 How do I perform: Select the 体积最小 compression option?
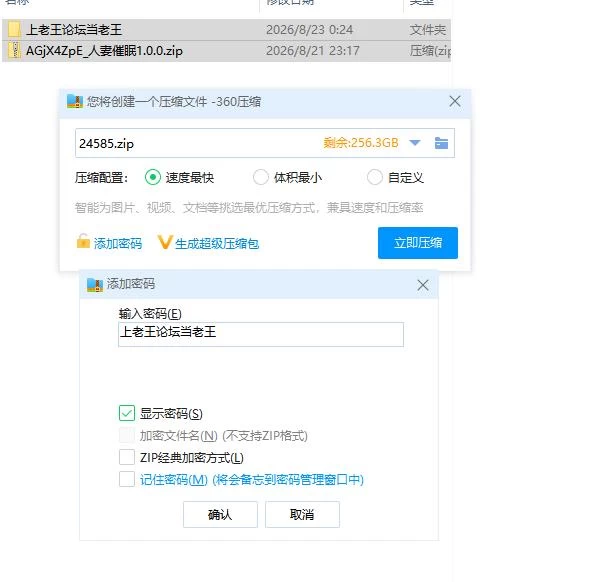(261, 177)
